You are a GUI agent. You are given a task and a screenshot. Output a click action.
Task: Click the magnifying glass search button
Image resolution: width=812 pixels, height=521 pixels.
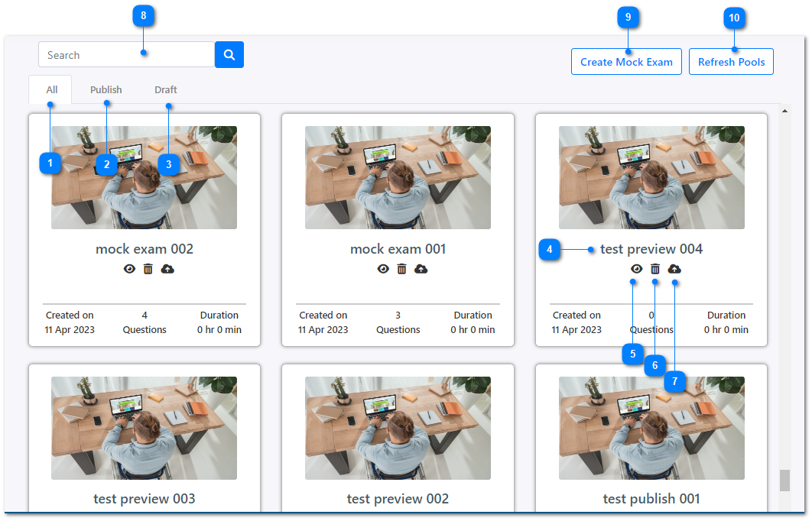click(x=229, y=55)
